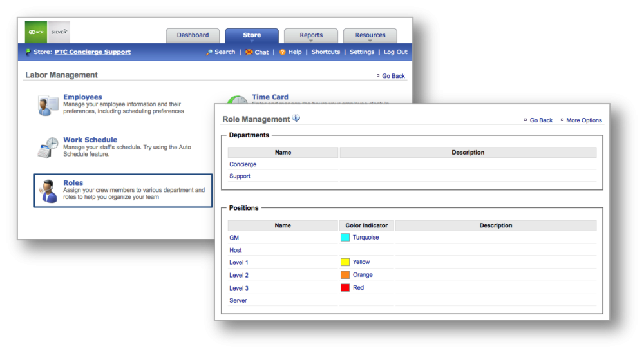The width and height of the screenshot is (644, 353).
Task: Click the Role Management heading
Action: coord(256,119)
